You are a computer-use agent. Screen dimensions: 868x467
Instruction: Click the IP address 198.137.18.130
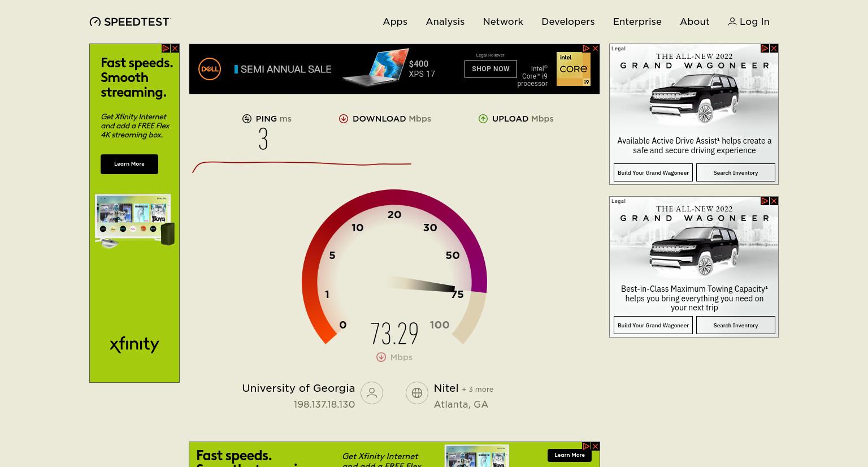tap(324, 404)
